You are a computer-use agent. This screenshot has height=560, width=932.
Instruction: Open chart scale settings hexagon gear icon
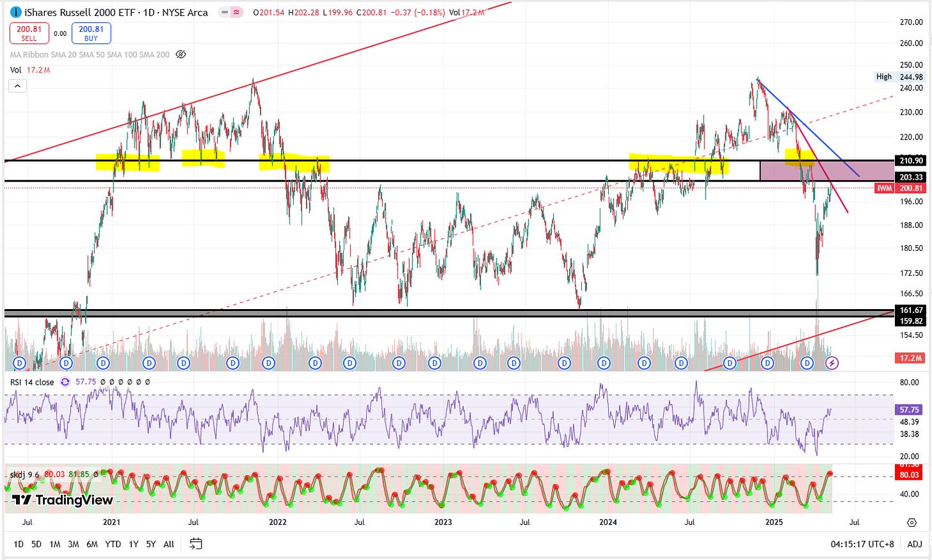(x=912, y=522)
